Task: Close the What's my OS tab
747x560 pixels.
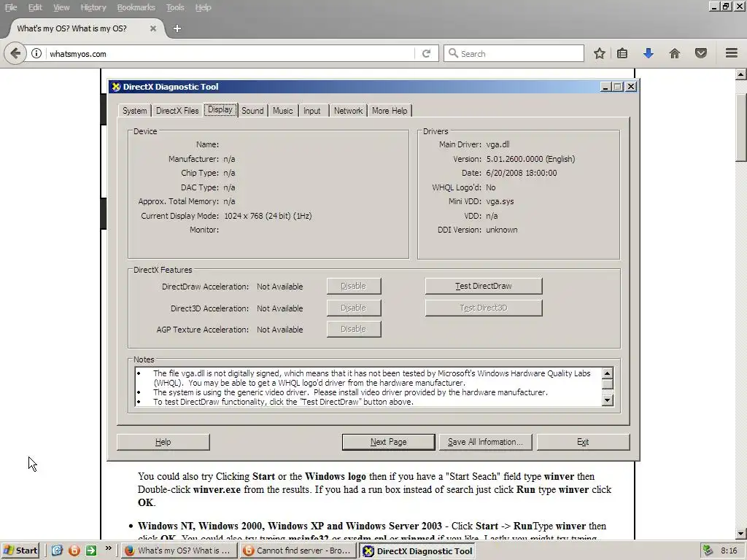Action: [153, 28]
